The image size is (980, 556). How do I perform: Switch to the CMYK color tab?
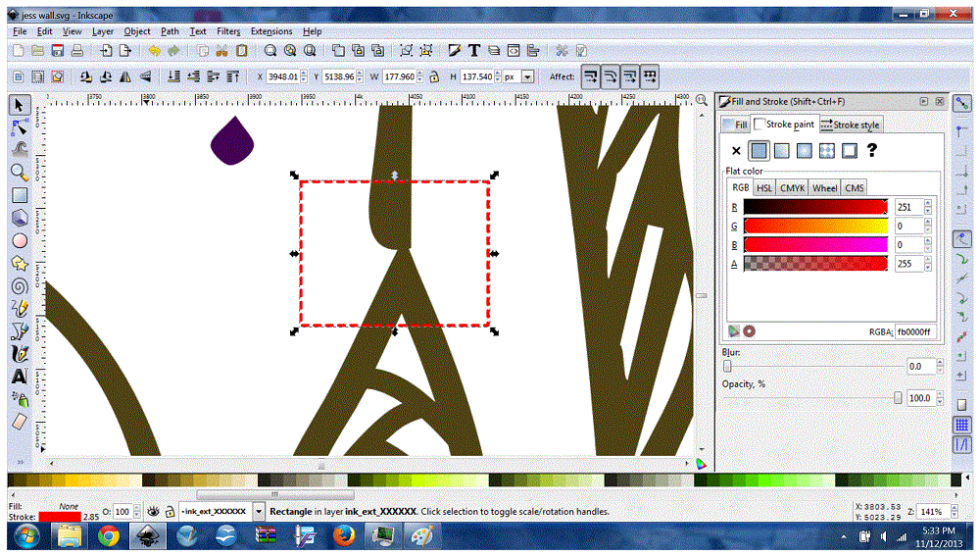(x=792, y=187)
